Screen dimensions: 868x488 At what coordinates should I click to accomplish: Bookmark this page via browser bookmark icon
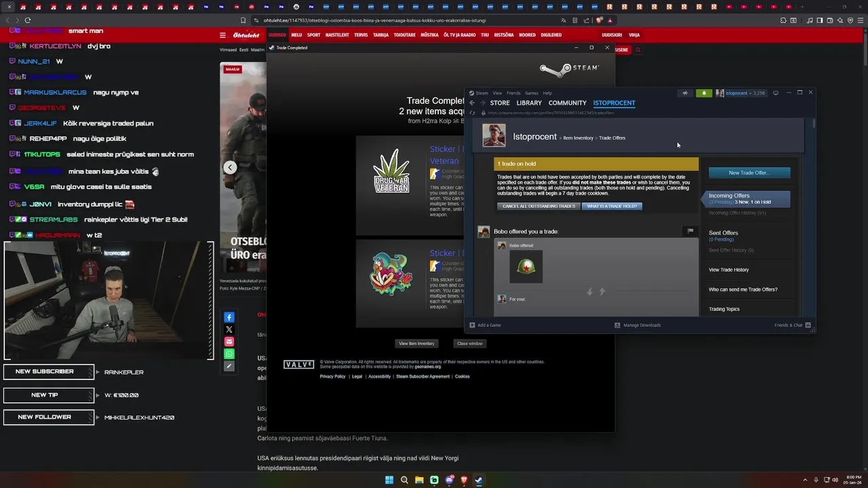point(243,20)
